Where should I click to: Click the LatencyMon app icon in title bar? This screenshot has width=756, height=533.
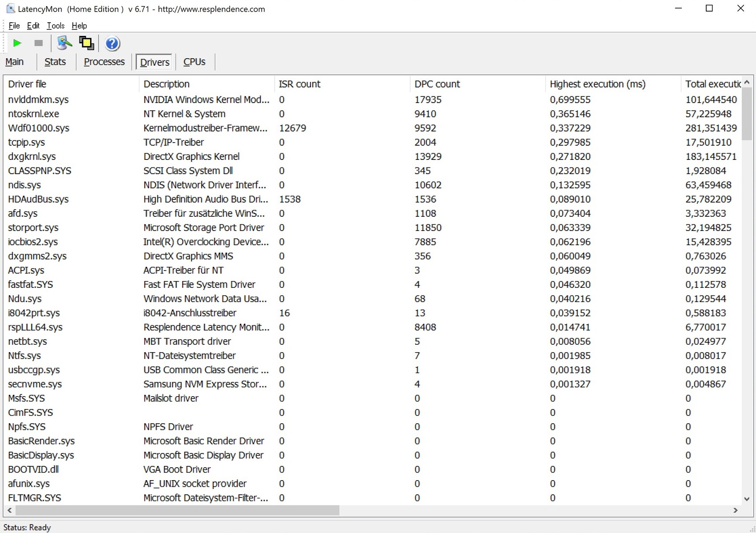10,8
